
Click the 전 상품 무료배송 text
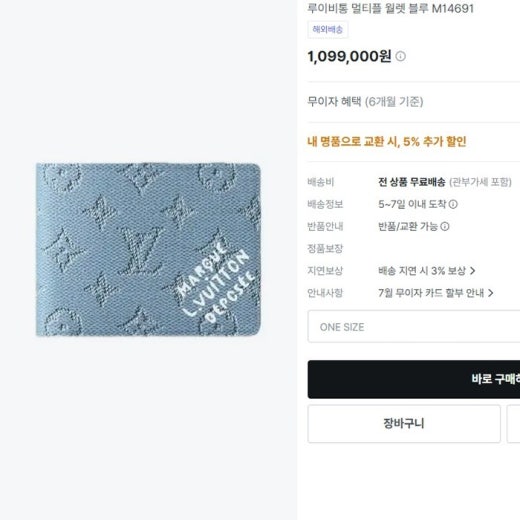pos(411,182)
